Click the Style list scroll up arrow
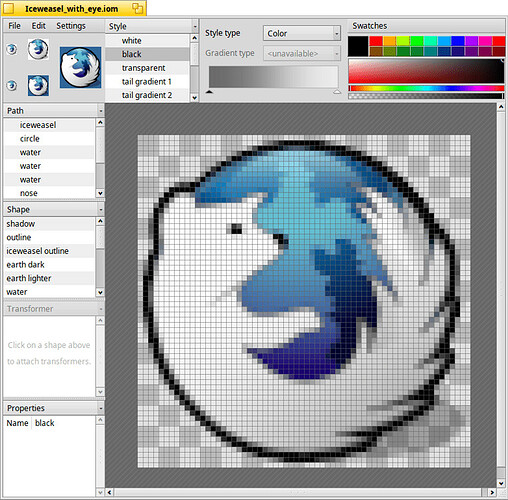 tap(195, 38)
